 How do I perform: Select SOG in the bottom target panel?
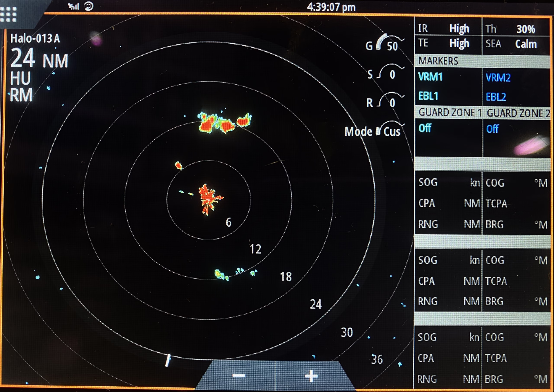point(427,337)
